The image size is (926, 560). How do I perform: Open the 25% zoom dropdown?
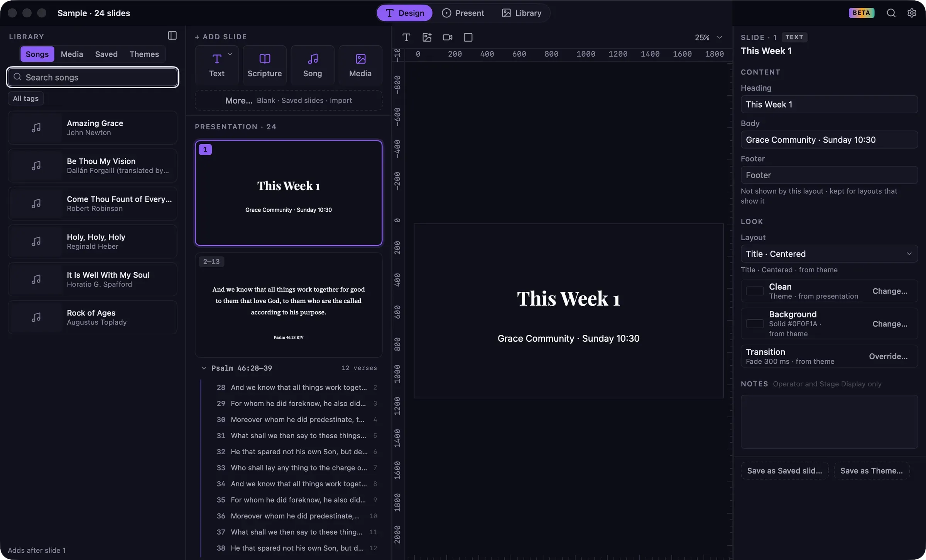coord(708,37)
